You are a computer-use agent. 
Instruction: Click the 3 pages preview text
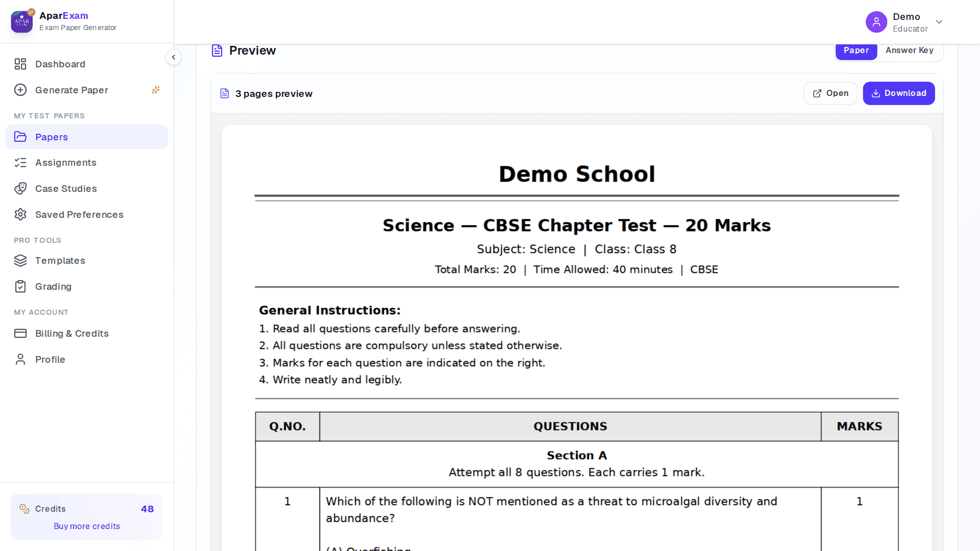pyautogui.click(x=274, y=94)
